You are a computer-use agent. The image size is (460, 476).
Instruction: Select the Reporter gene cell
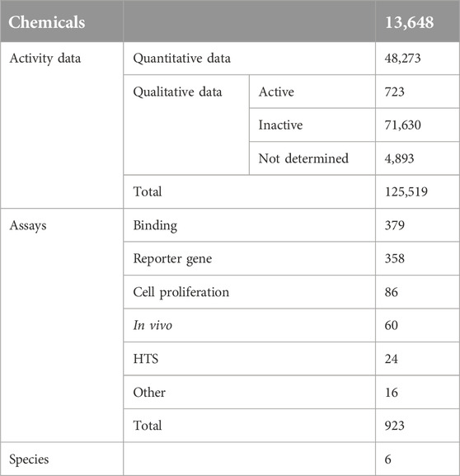[249, 258]
